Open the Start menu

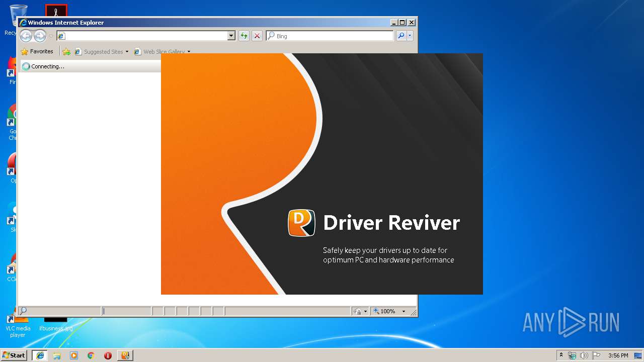(x=14, y=355)
